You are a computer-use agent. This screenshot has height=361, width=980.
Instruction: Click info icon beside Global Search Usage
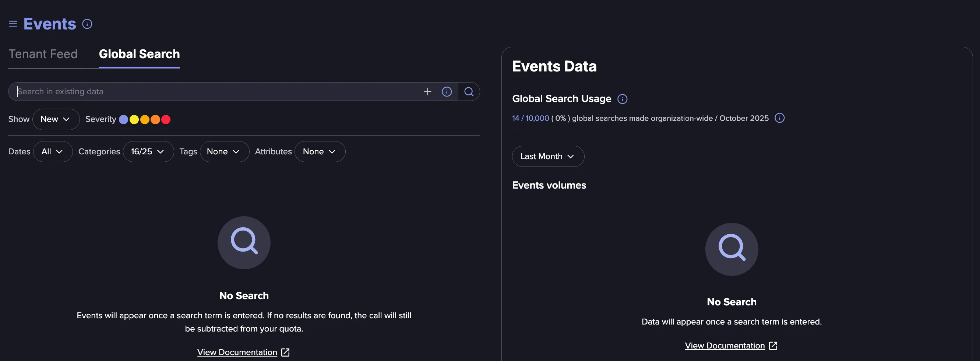[x=622, y=99]
